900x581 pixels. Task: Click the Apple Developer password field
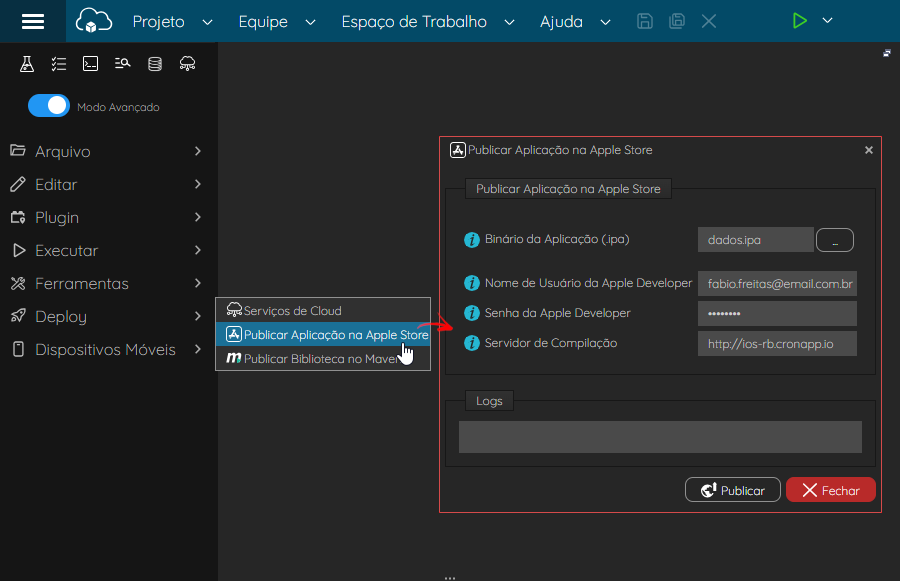click(777, 313)
